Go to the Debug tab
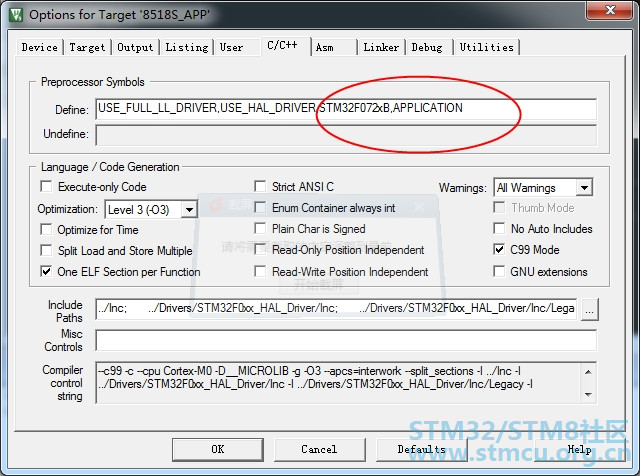 pyautogui.click(x=427, y=47)
